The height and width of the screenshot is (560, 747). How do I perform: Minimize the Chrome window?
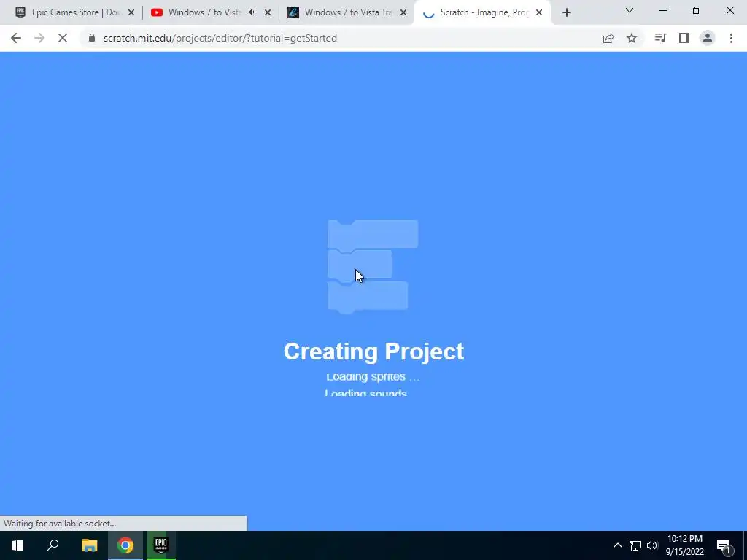tap(662, 10)
